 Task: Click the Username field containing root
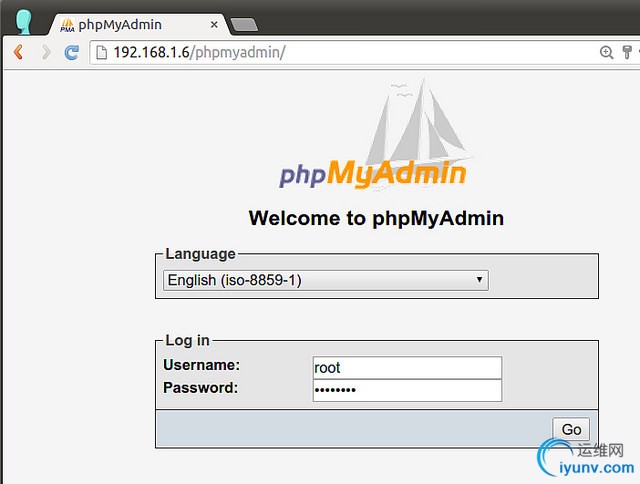coord(407,367)
